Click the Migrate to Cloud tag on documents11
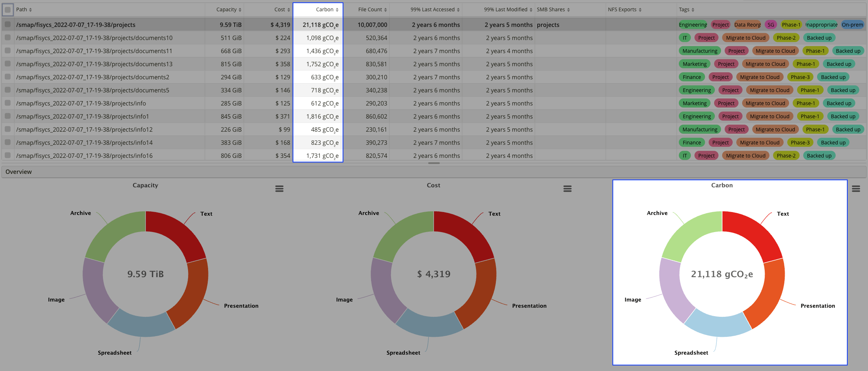868x371 pixels. pos(775,51)
